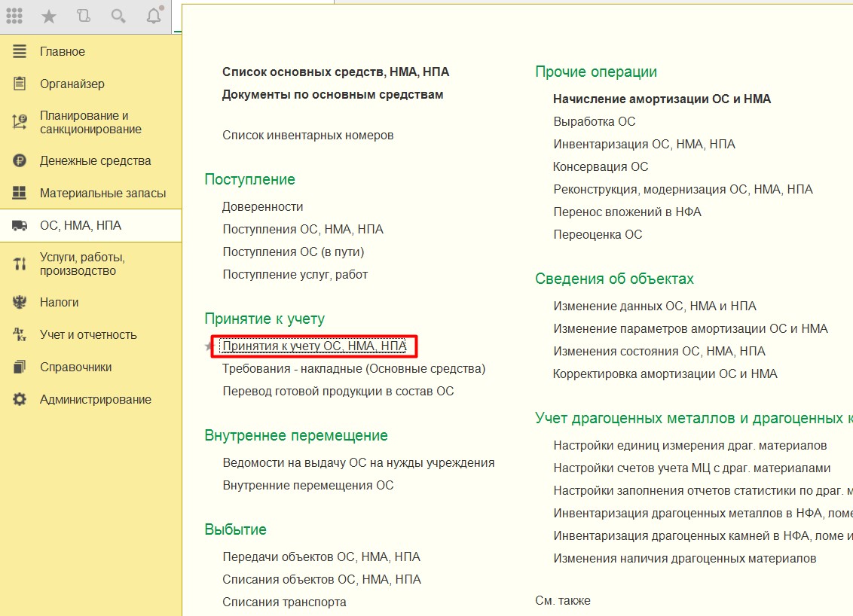Open Консервация ОС
Viewport: 853px width, 616px height.
click(x=601, y=167)
